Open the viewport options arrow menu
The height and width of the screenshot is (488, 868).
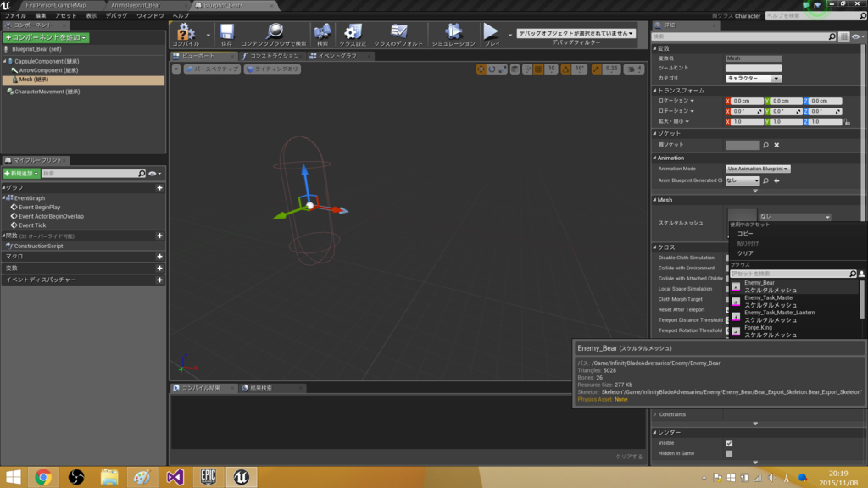[176, 69]
